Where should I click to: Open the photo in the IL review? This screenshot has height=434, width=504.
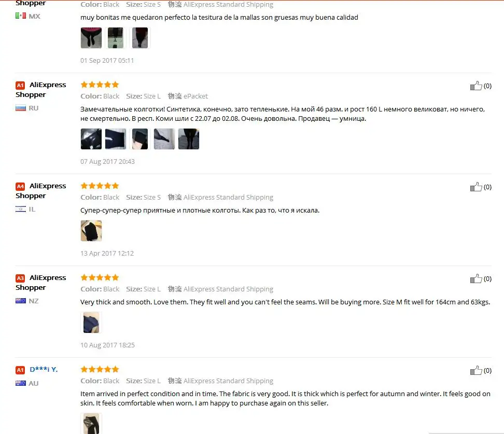click(x=91, y=231)
